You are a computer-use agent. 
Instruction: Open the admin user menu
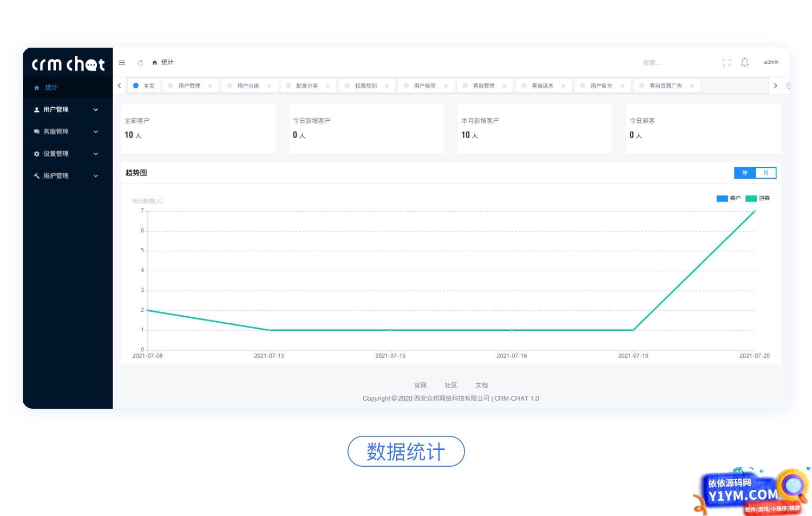771,62
